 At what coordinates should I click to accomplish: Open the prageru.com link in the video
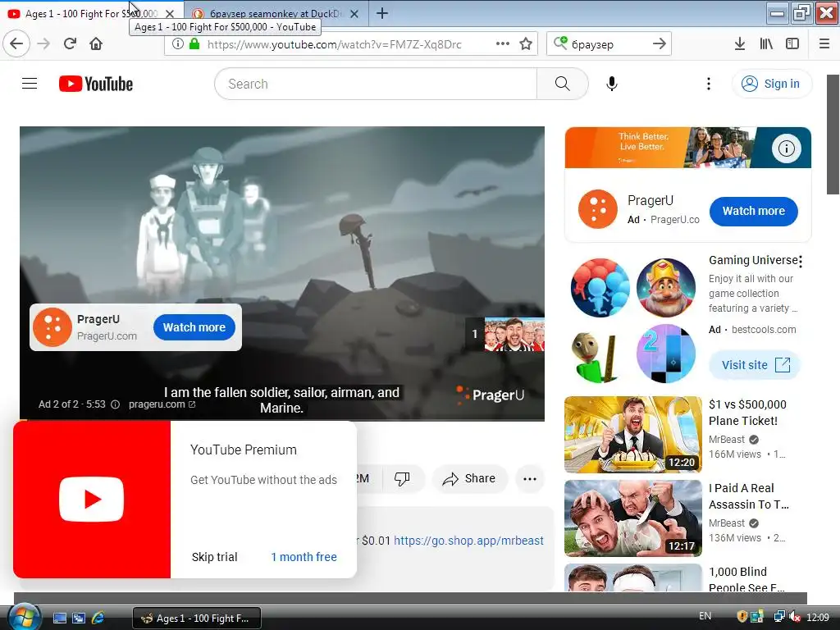click(x=162, y=404)
